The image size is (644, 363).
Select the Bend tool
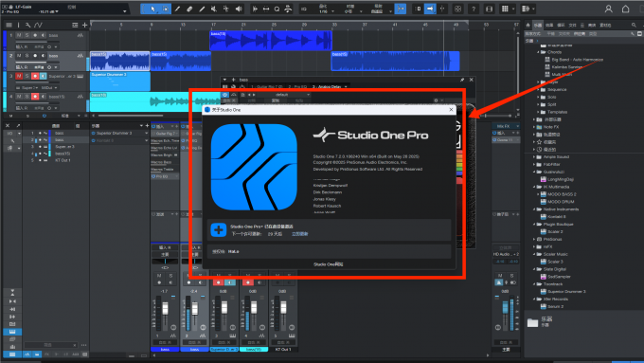[226, 9]
